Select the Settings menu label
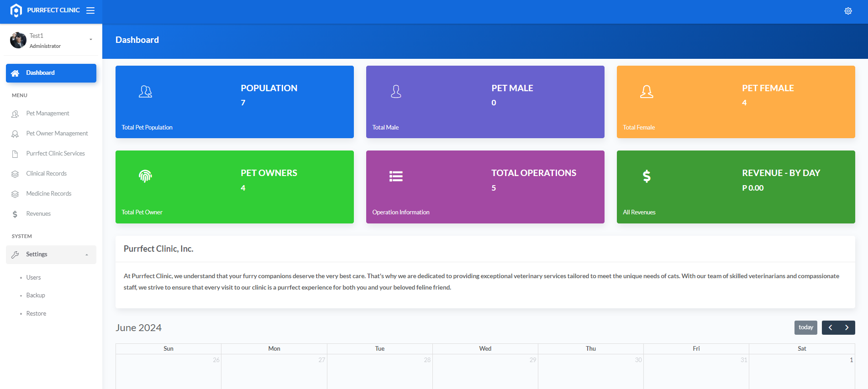 [37, 254]
